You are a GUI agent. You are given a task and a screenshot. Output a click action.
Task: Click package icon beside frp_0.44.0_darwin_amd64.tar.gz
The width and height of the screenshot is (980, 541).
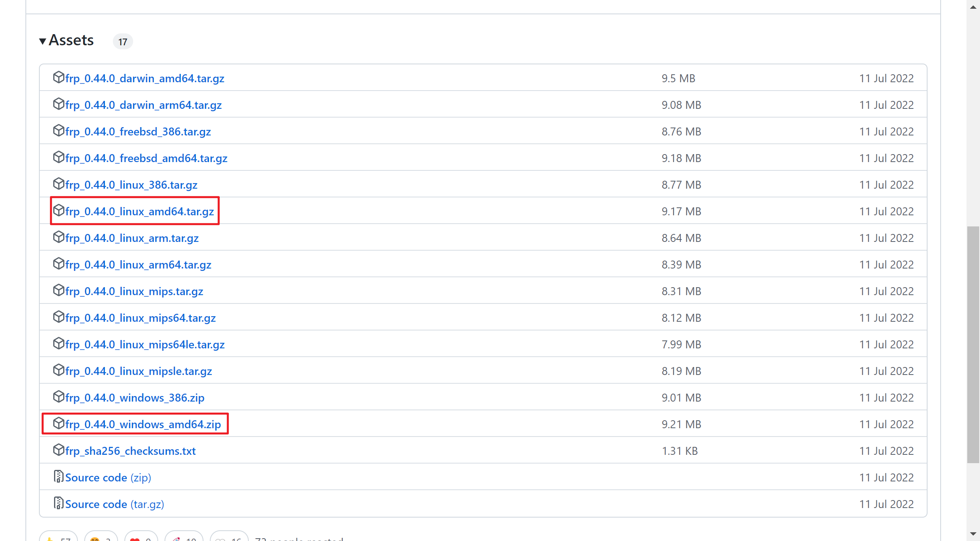click(58, 77)
